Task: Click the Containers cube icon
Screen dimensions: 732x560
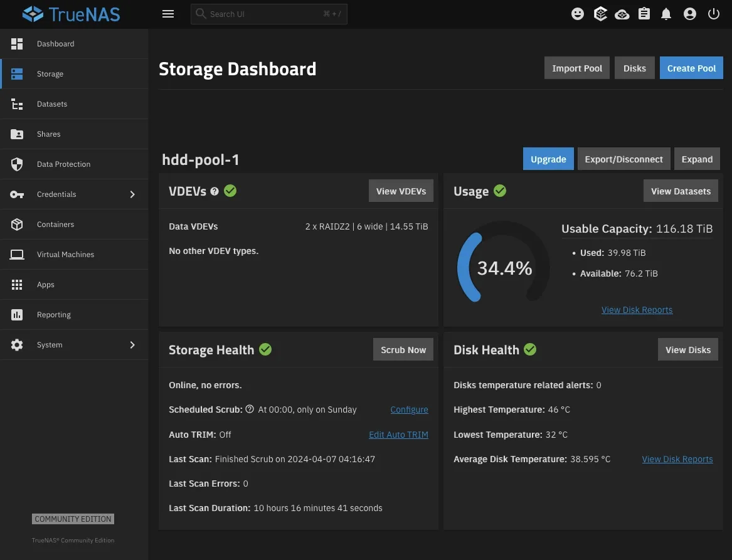Action: 17,225
